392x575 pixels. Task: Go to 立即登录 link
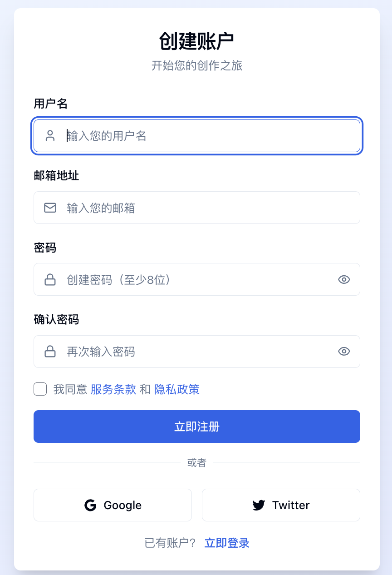[x=227, y=543]
